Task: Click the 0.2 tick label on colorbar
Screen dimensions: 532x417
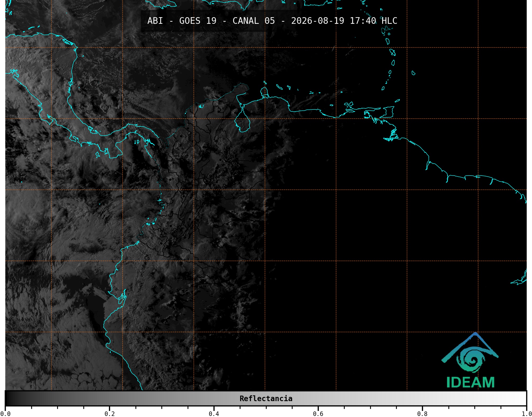Action: pos(110,414)
